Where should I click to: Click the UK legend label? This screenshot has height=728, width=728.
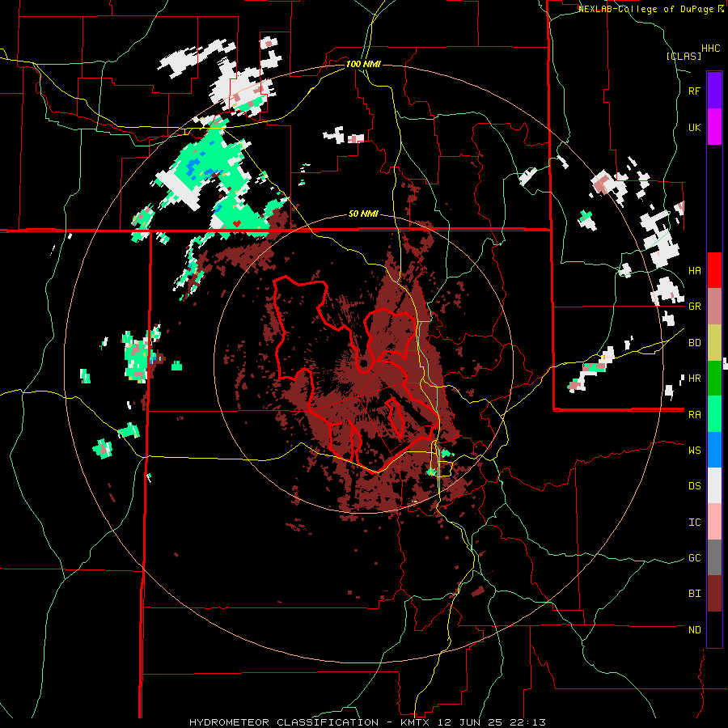click(x=694, y=127)
